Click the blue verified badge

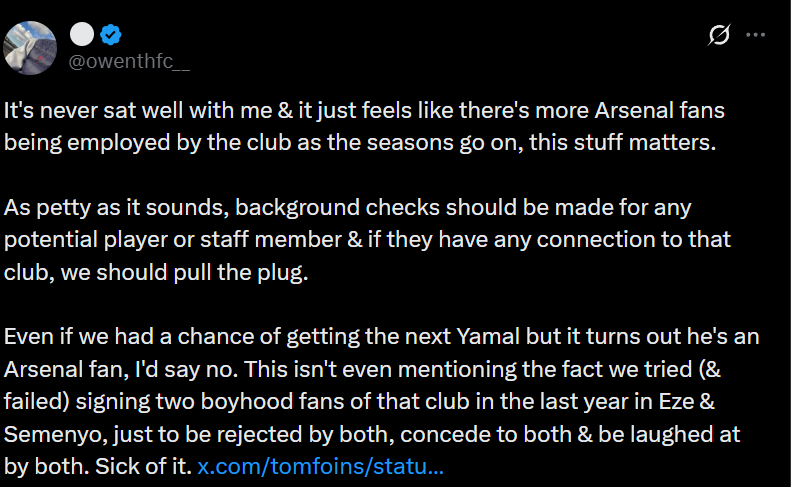110,35
